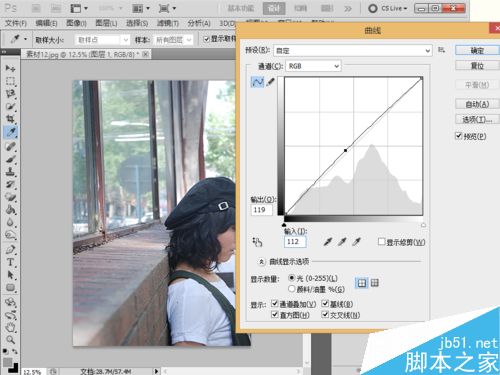500x375 pixels.
Task: Select the Rectangular Marquee tool
Action: [x=11, y=81]
